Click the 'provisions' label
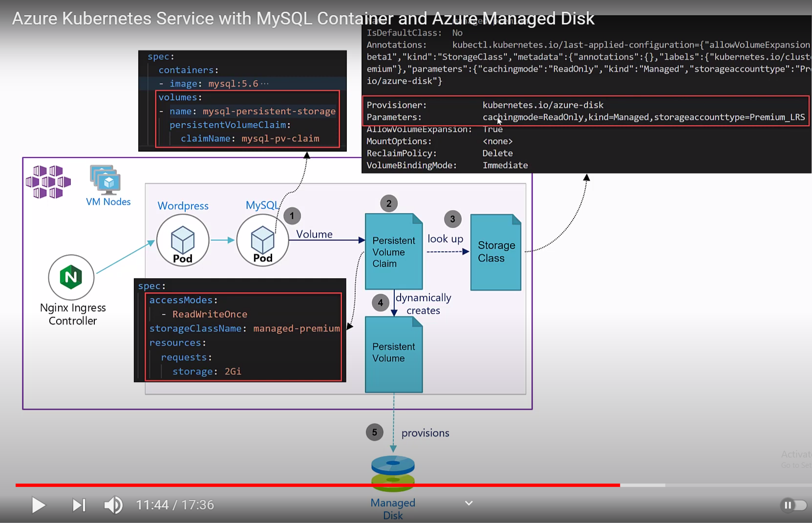This screenshot has height=523, width=812. point(426,433)
